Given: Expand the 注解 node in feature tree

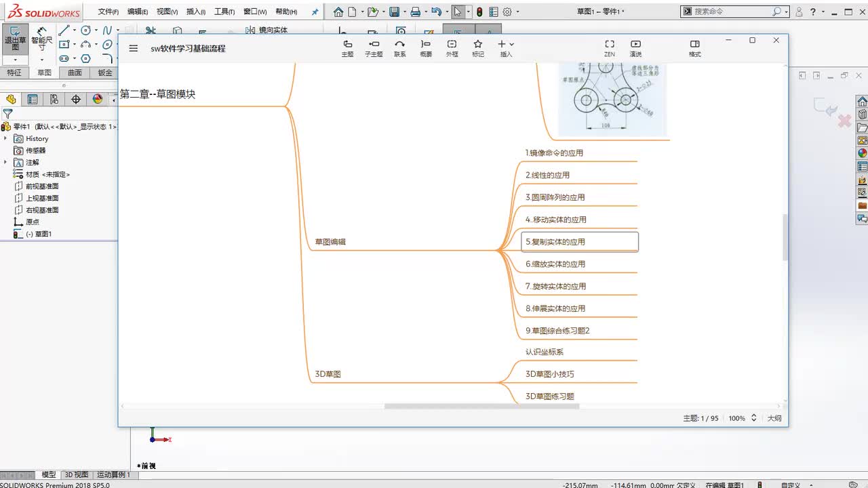Looking at the screenshot, I should coord(5,163).
